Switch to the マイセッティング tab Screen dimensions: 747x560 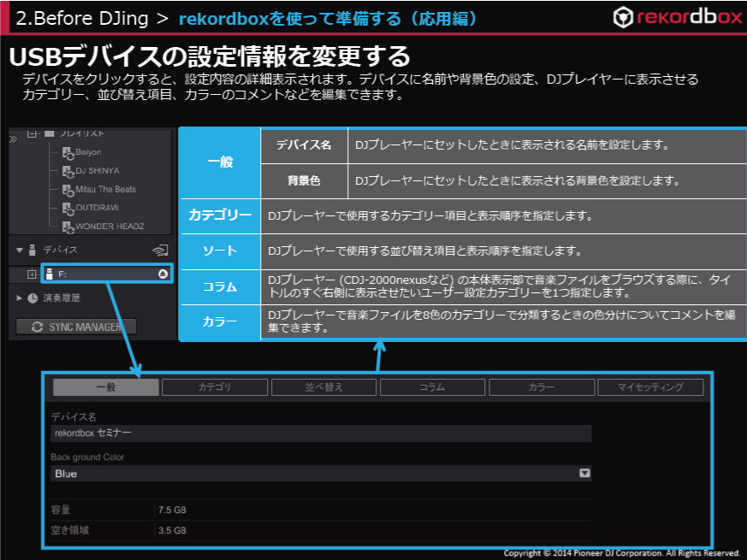[651, 387]
